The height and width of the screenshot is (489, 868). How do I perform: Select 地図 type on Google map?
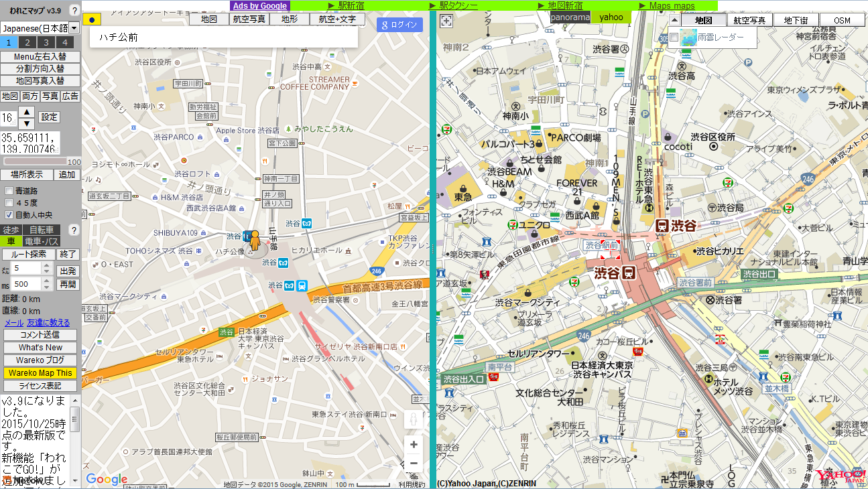click(208, 19)
